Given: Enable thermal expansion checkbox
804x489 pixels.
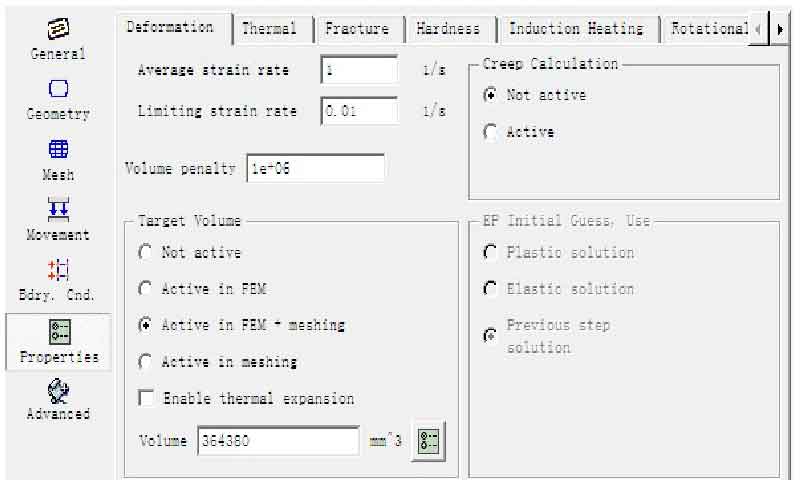Looking at the screenshot, I should [146, 398].
